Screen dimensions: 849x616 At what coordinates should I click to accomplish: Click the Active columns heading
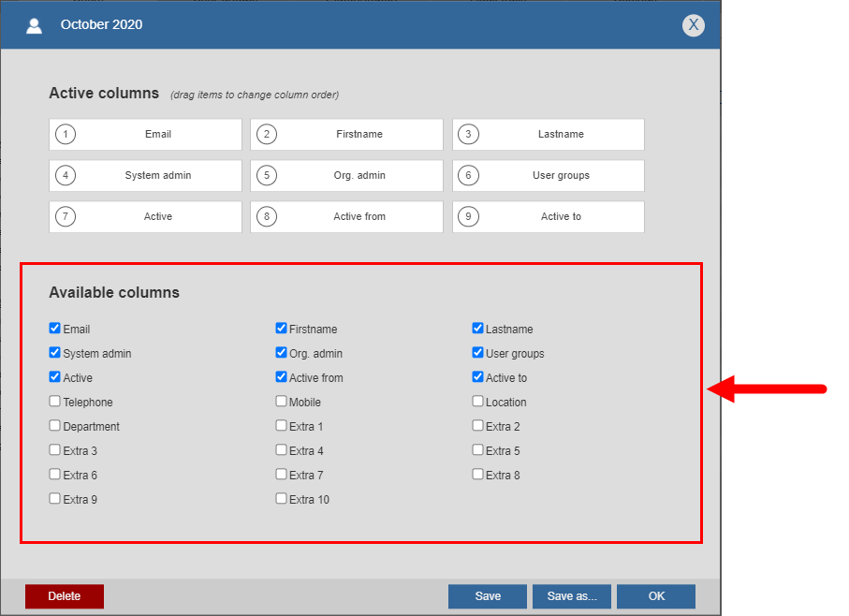click(104, 93)
